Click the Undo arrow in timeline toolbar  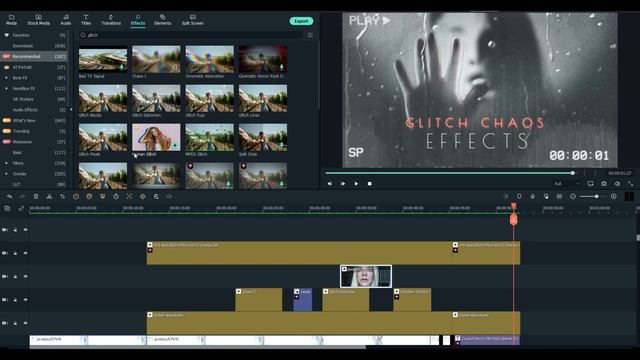coord(9,197)
